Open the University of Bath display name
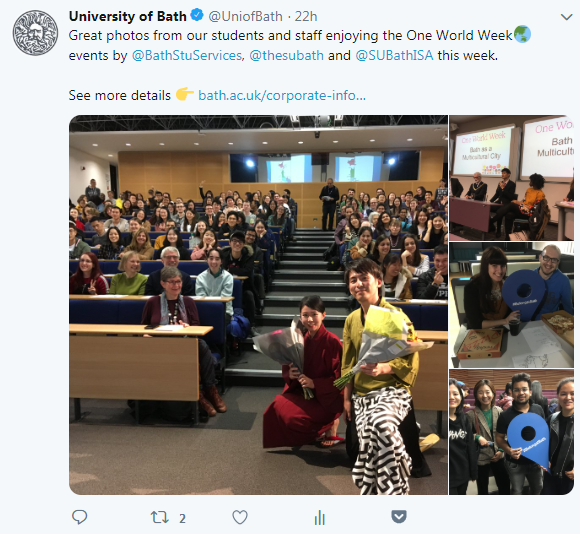580x534 pixels. [128, 16]
